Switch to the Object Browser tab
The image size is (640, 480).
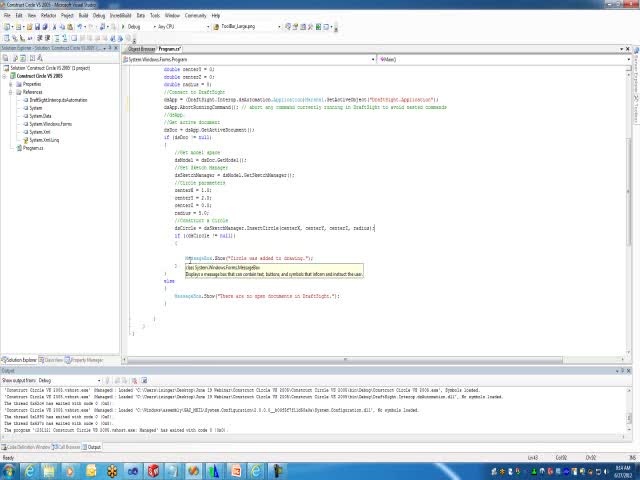click(x=141, y=49)
